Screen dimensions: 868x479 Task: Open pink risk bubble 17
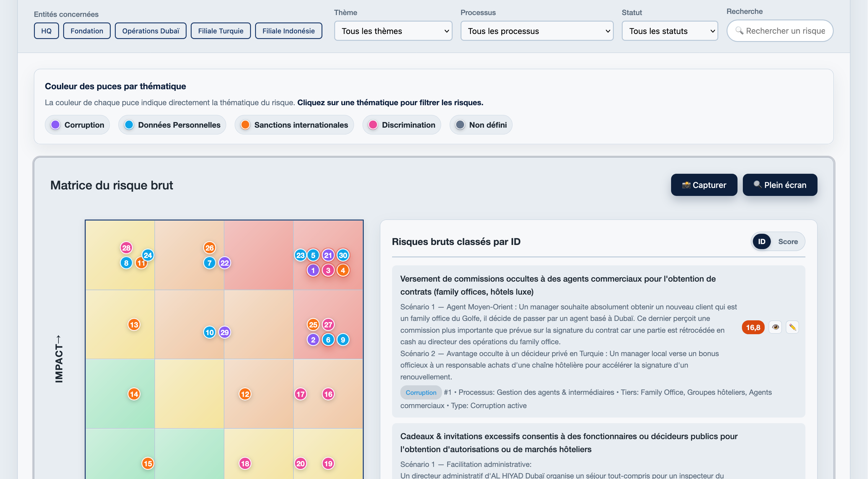click(x=300, y=394)
